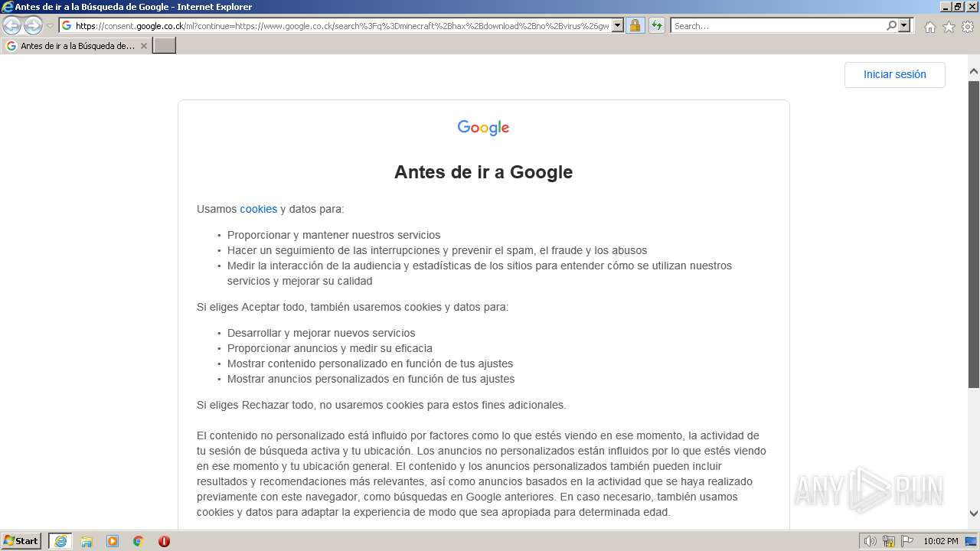The height and width of the screenshot is (551, 980).
Task: Expand the address bar autocomplete dropdown
Action: pos(618,26)
